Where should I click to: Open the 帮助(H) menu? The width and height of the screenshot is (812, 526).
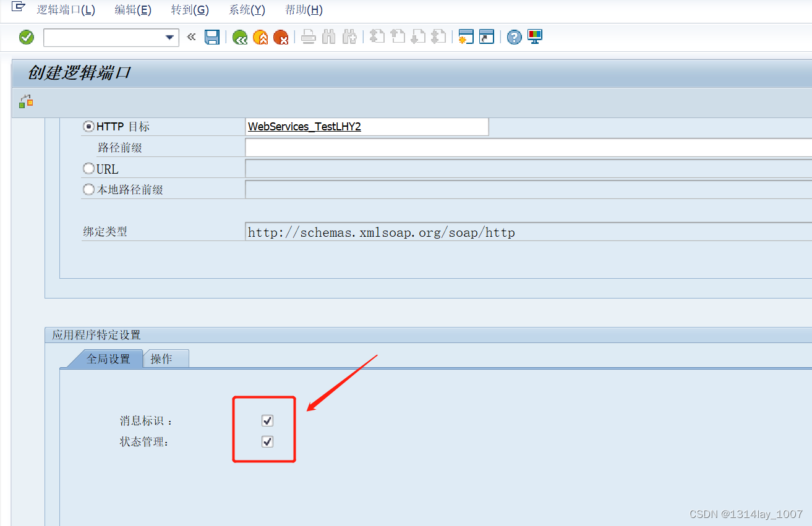(x=304, y=10)
